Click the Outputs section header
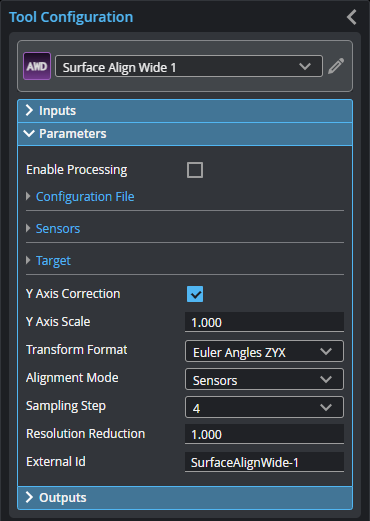 click(185, 497)
